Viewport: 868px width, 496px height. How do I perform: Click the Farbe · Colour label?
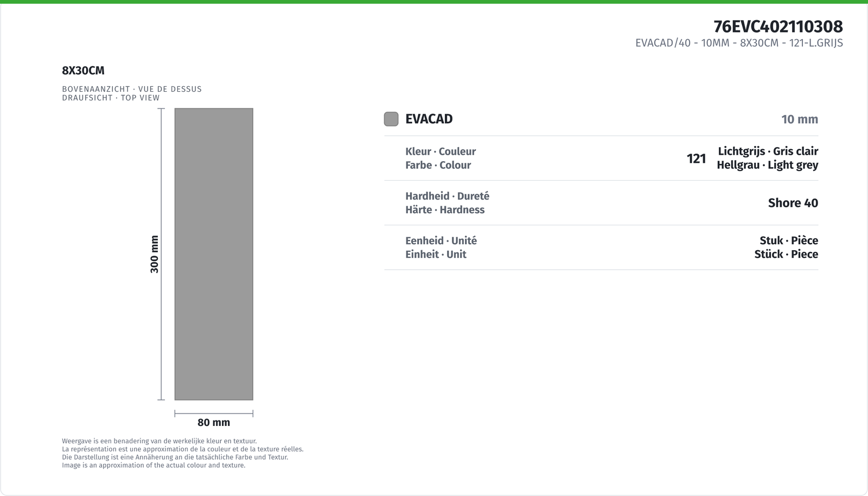438,165
